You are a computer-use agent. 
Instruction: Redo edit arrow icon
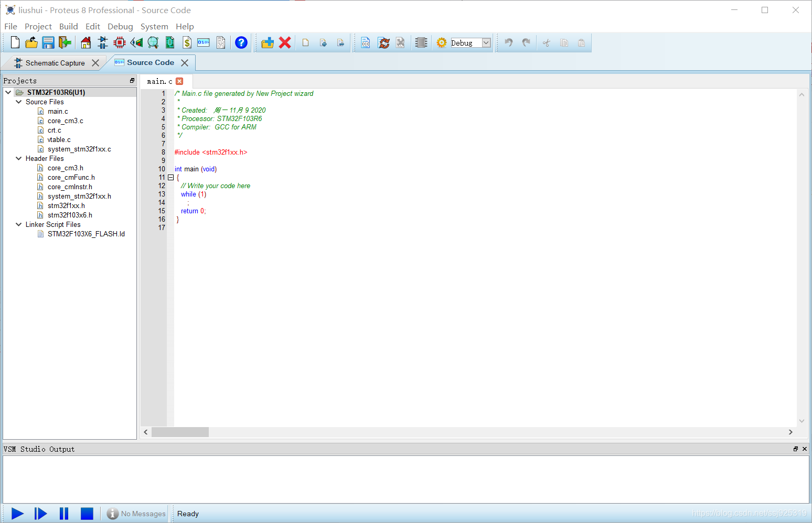point(526,42)
